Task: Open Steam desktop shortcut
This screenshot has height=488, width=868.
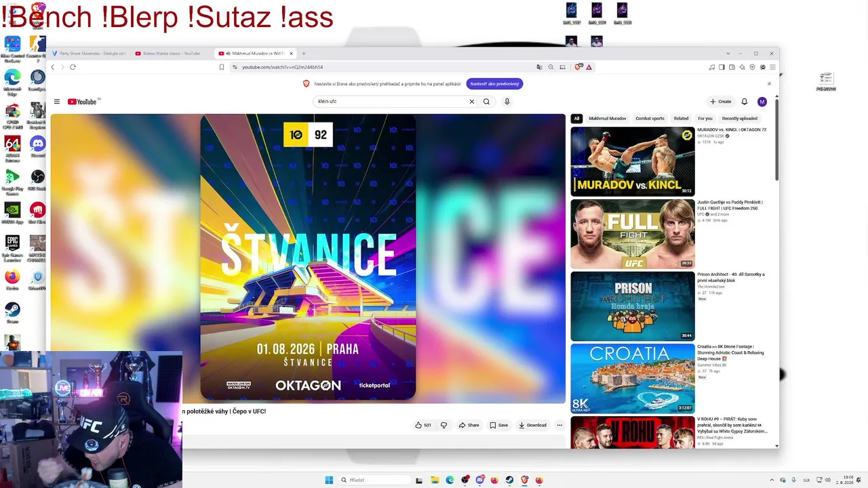Action: [12, 312]
